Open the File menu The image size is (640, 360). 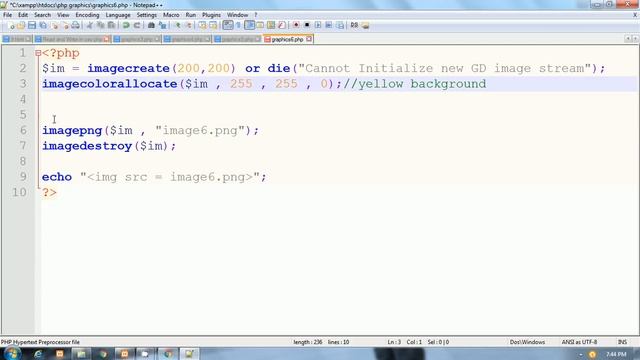7,15
